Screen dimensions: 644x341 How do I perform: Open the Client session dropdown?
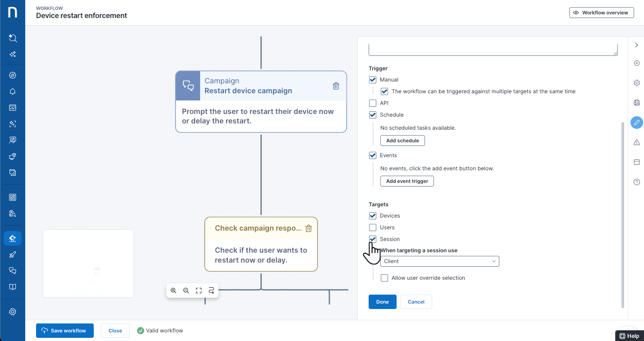click(x=440, y=261)
